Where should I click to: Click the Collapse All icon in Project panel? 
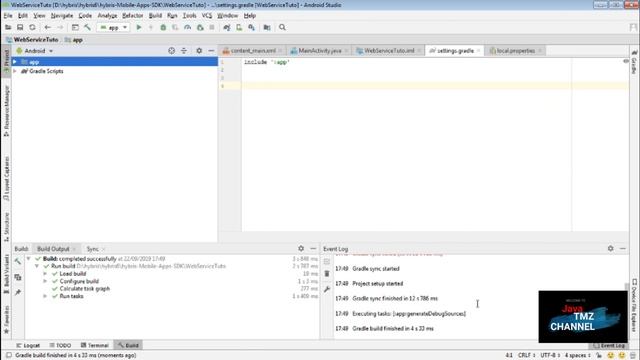point(184,51)
